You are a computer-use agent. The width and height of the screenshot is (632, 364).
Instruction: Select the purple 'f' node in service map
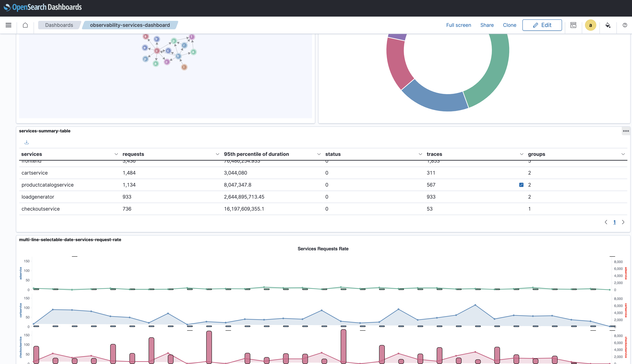(192, 37)
